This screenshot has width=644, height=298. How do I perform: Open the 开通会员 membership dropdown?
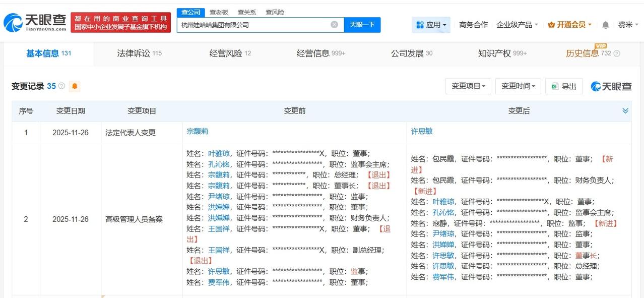click(569, 25)
